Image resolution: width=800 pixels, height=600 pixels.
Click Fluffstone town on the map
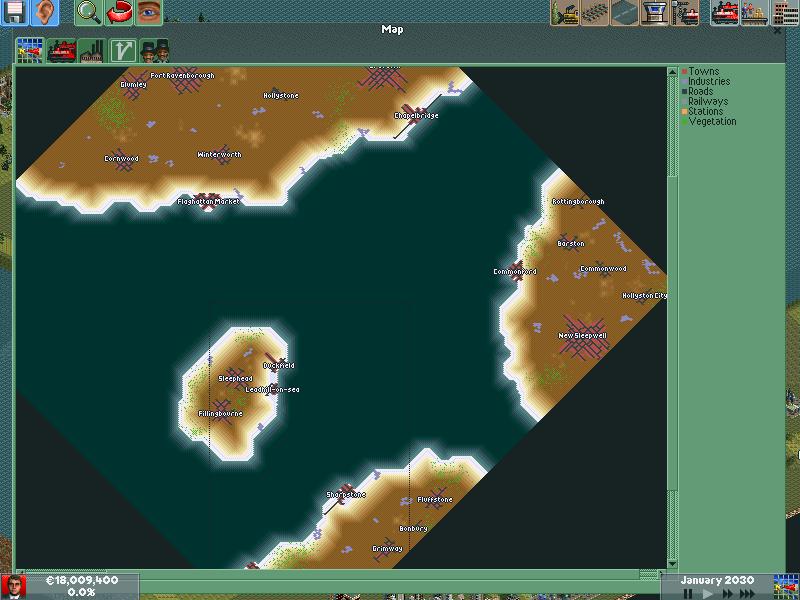pos(435,500)
